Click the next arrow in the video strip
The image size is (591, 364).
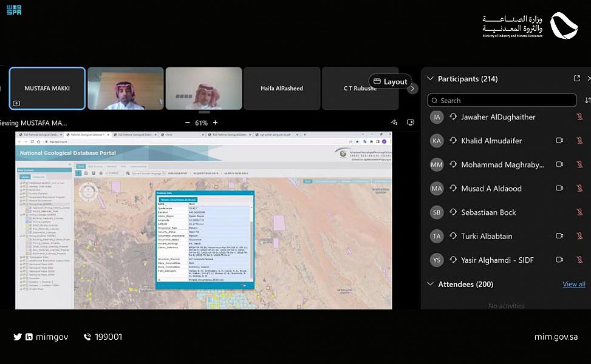click(412, 89)
